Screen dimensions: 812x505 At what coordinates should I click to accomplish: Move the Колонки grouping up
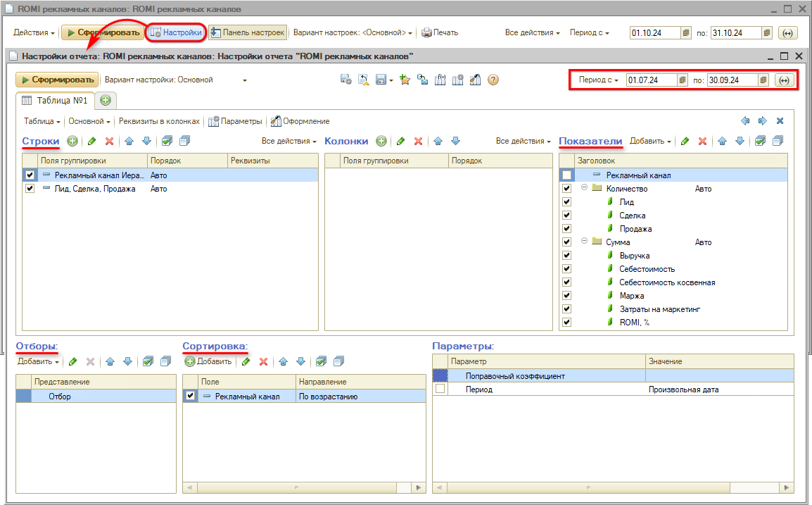[x=438, y=141]
